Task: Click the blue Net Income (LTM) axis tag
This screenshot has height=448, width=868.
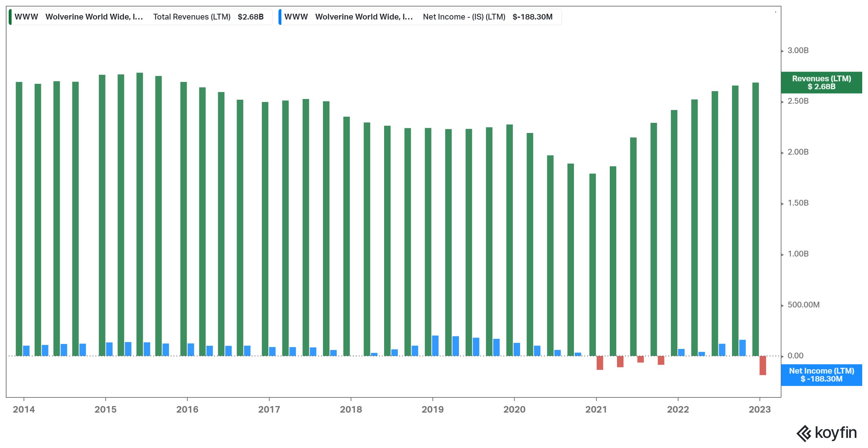Action: [x=821, y=375]
